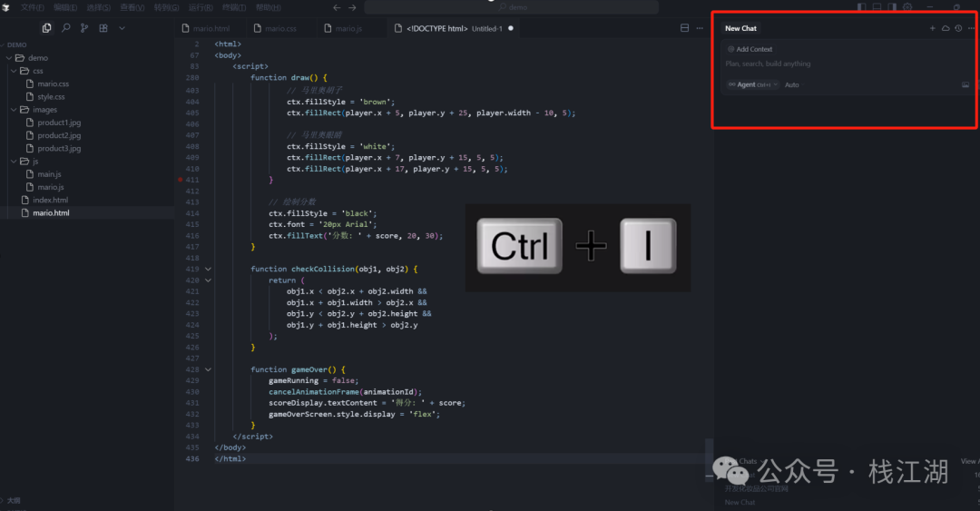Open the 转到(G) menu
Viewport: 980px width, 511px height.
pyautogui.click(x=166, y=7)
